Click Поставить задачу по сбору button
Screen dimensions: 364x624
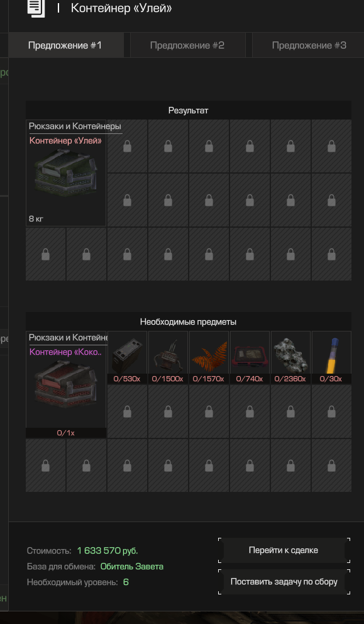click(284, 582)
